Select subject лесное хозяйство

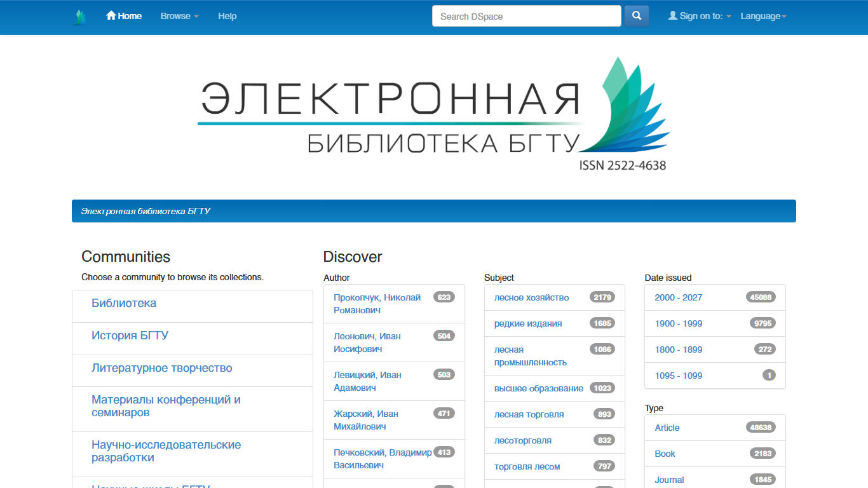[x=532, y=297]
